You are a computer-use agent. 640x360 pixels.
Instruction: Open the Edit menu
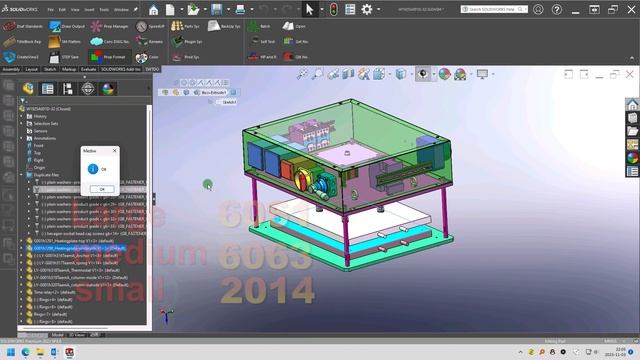[x=62, y=9]
